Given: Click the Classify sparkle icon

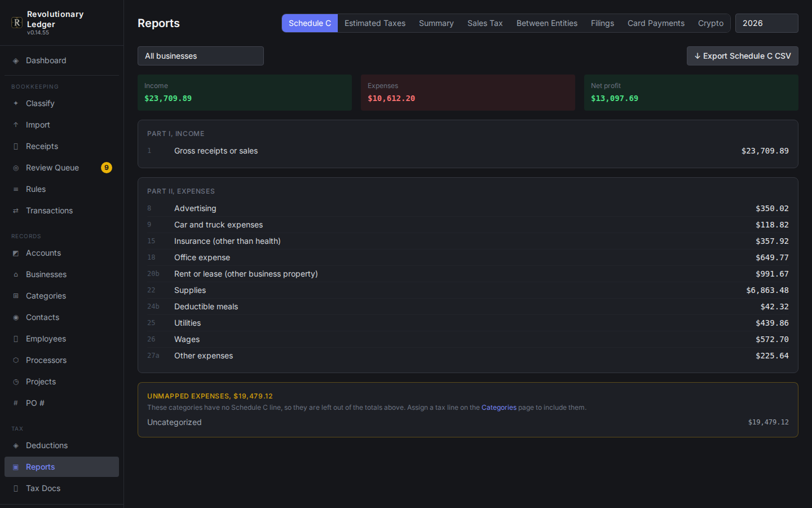Looking at the screenshot, I should click(x=16, y=104).
